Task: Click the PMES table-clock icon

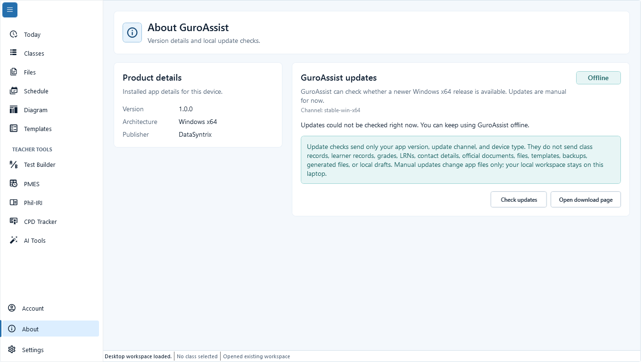Action: [x=14, y=184]
